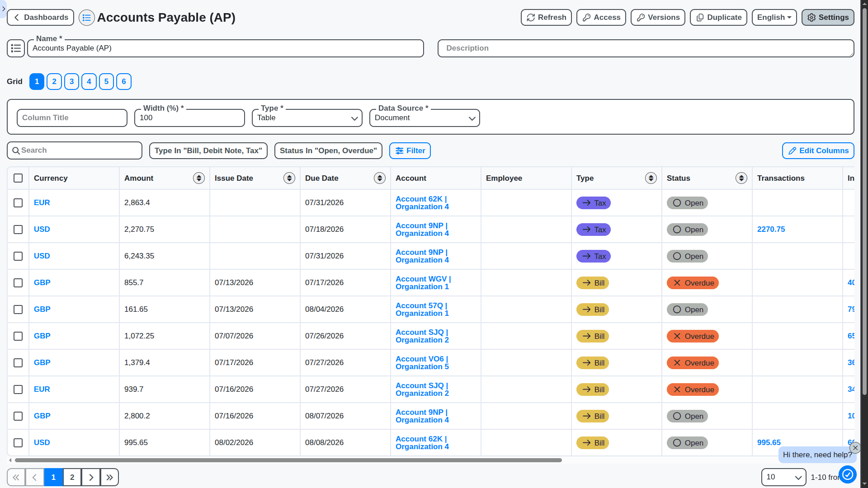Click the Open status badge on the 2,270.75 row
This screenshot has height=488, width=868.
[687, 230]
